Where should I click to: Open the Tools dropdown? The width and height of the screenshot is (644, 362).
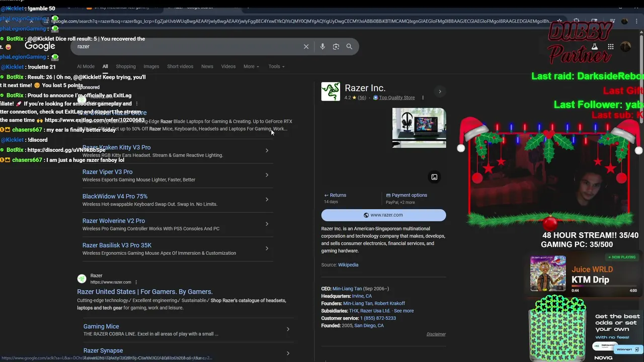pyautogui.click(x=276, y=66)
